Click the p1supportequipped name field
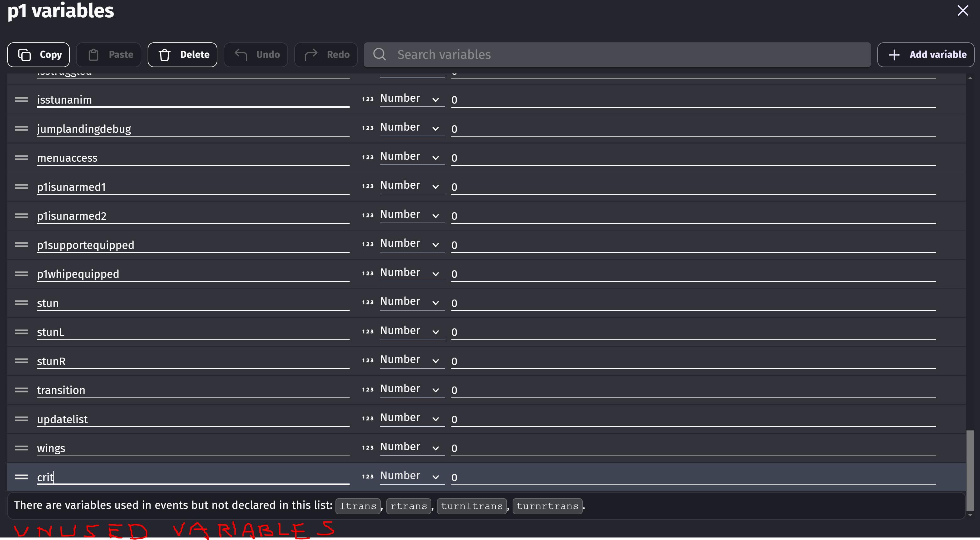Screen dimensions: 980x540 point(193,245)
